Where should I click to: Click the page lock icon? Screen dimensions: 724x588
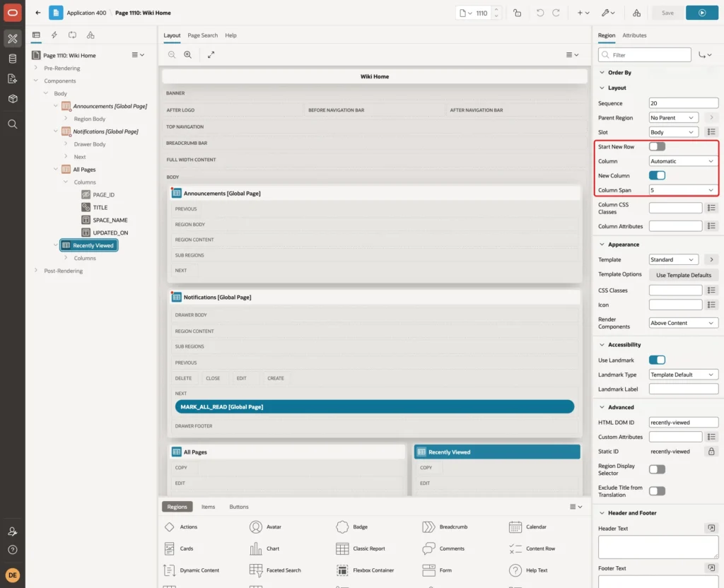click(517, 13)
